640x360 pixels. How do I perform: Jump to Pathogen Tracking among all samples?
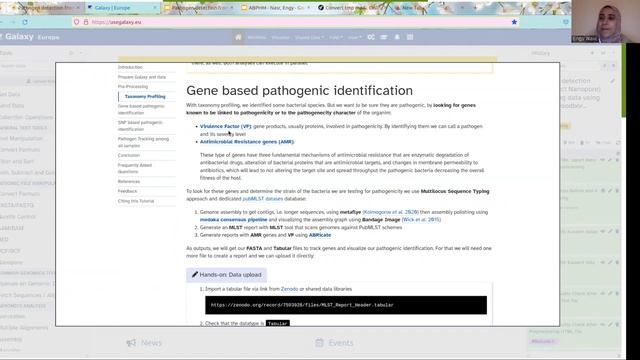coord(143,142)
